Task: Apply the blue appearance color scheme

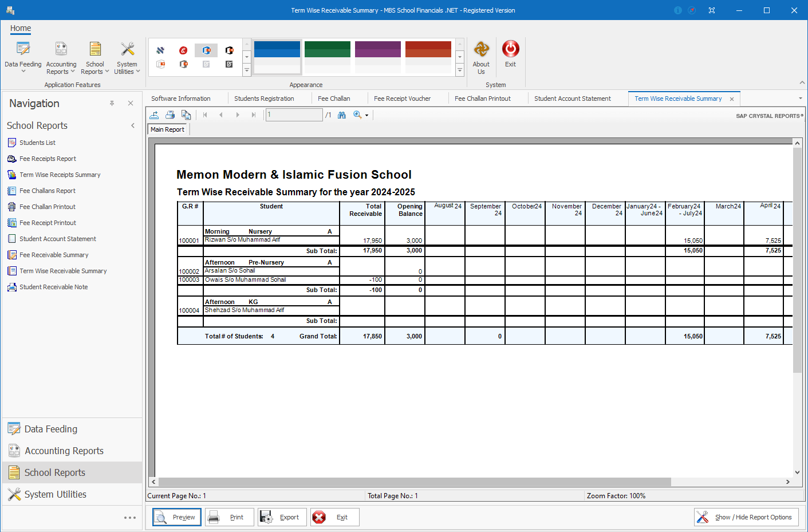Action: click(277, 57)
